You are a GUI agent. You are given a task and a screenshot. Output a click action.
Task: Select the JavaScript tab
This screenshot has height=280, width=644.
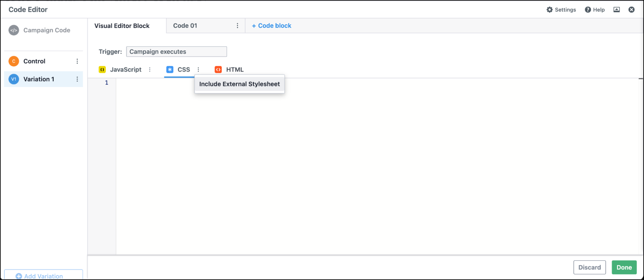tap(126, 69)
